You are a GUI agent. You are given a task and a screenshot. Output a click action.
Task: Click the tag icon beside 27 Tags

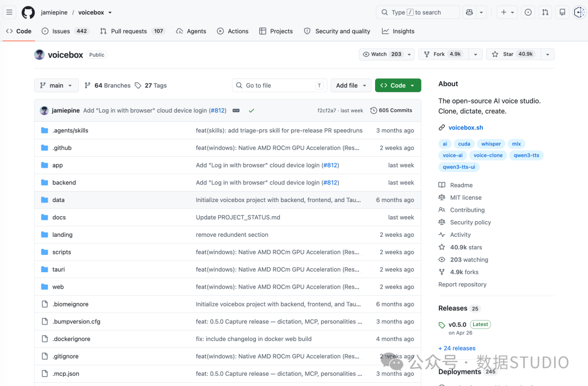(x=138, y=85)
